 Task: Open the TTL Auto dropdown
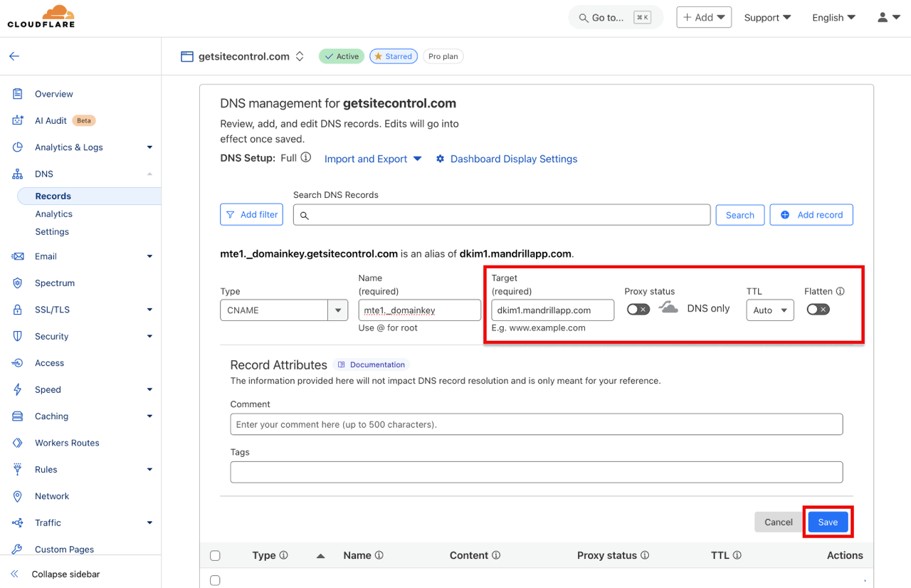click(x=769, y=310)
